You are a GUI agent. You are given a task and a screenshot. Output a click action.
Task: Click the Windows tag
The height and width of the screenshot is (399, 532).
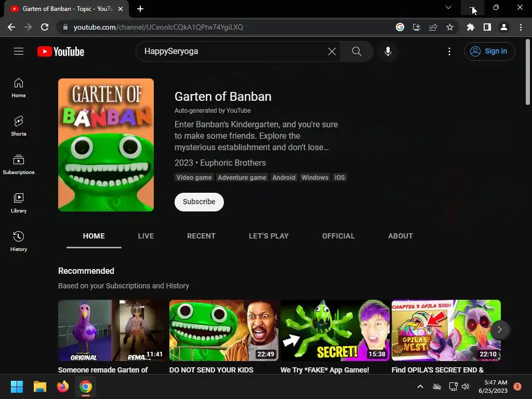click(315, 178)
